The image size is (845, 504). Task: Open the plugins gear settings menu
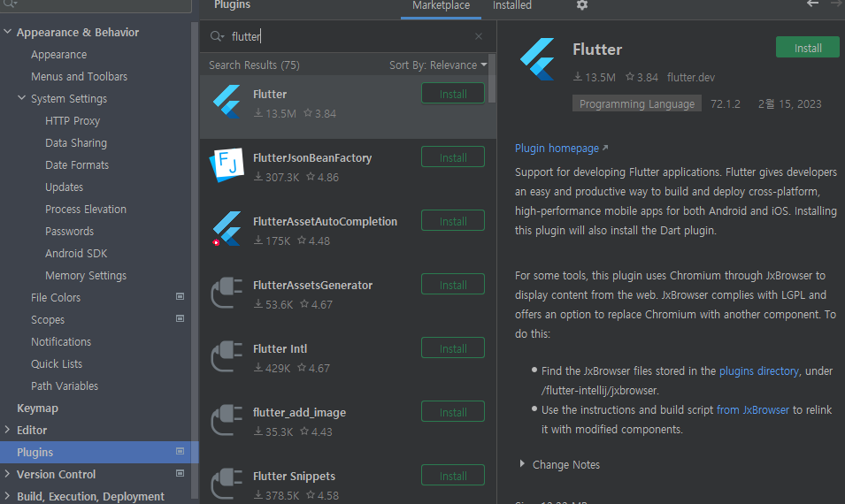click(x=581, y=5)
